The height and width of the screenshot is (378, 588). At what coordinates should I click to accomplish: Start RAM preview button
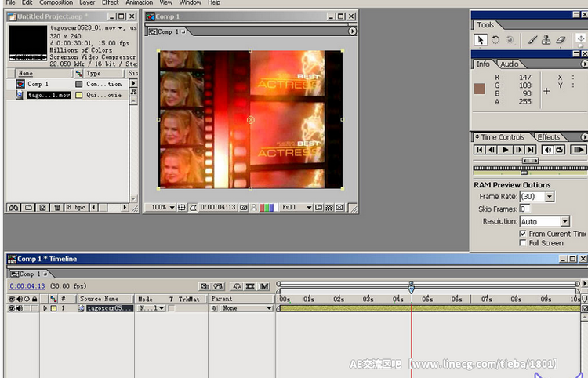click(578, 150)
